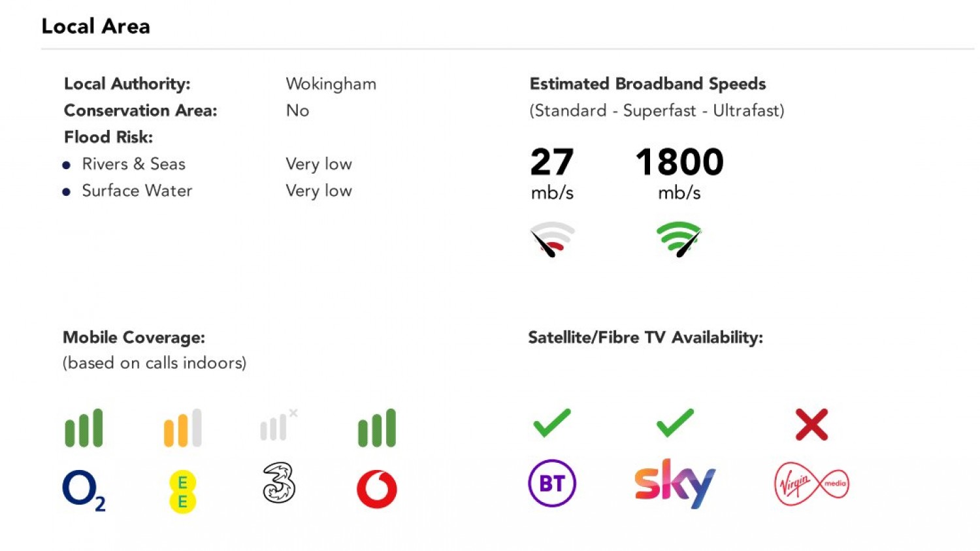Click the Local Area section heading
Viewport: 980px width, 551px height.
(x=96, y=26)
